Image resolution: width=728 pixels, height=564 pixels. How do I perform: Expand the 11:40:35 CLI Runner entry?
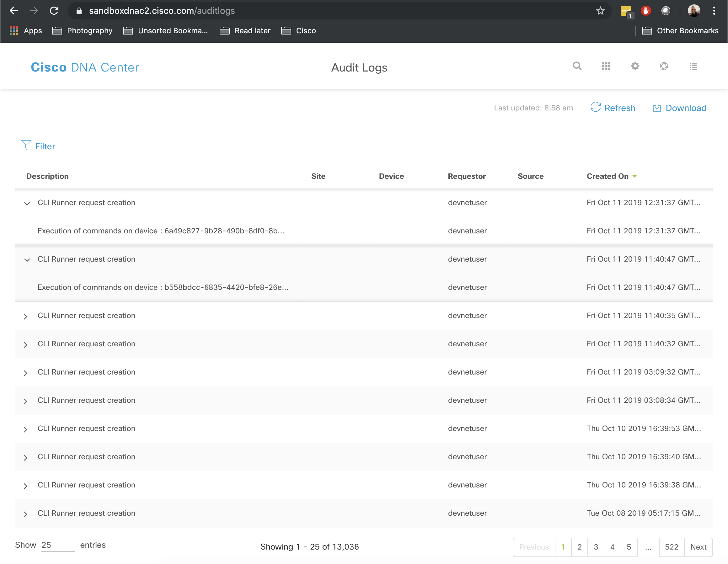pyautogui.click(x=26, y=316)
